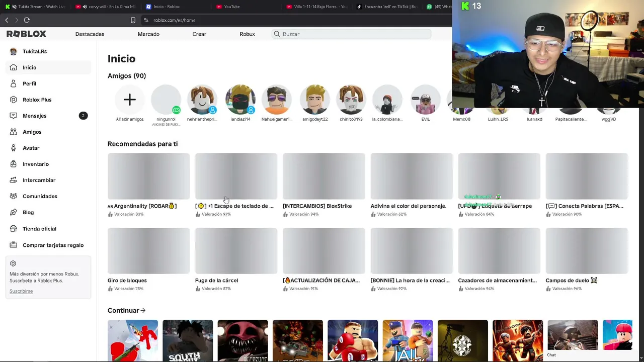The width and height of the screenshot is (644, 362).
Task: Switch to the TikTok 'zell' browser tab
Action: pos(387,7)
